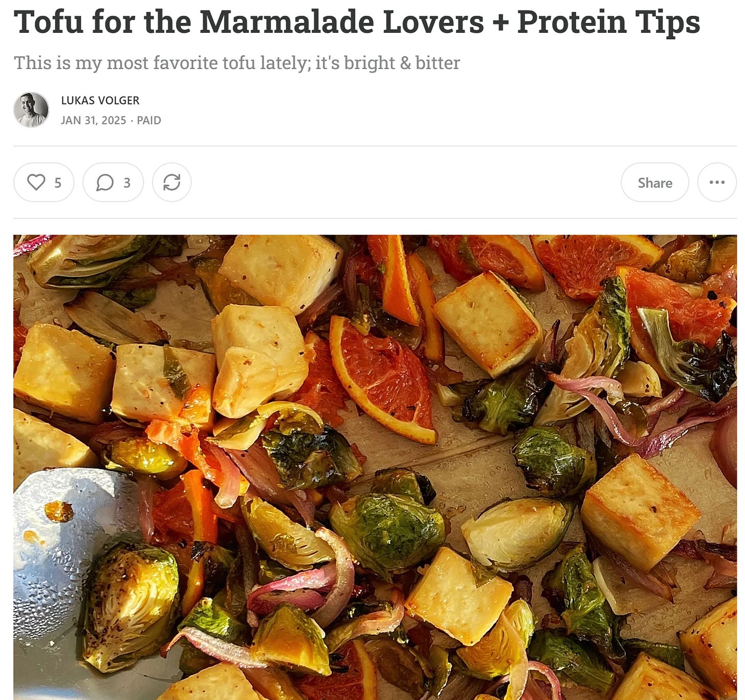Open Lukas Volger's round profile avatar
The height and width of the screenshot is (700, 745).
pos(31,110)
